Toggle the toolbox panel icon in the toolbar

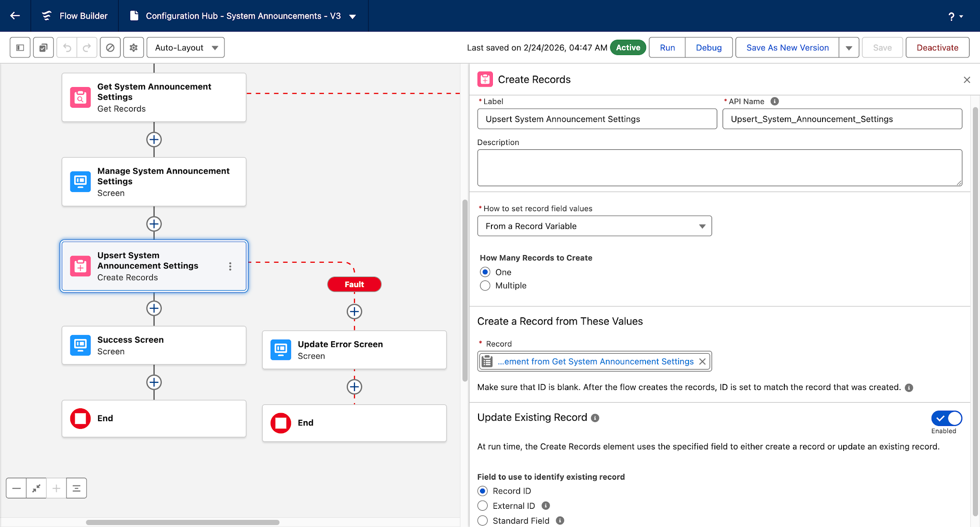coord(20,47)
